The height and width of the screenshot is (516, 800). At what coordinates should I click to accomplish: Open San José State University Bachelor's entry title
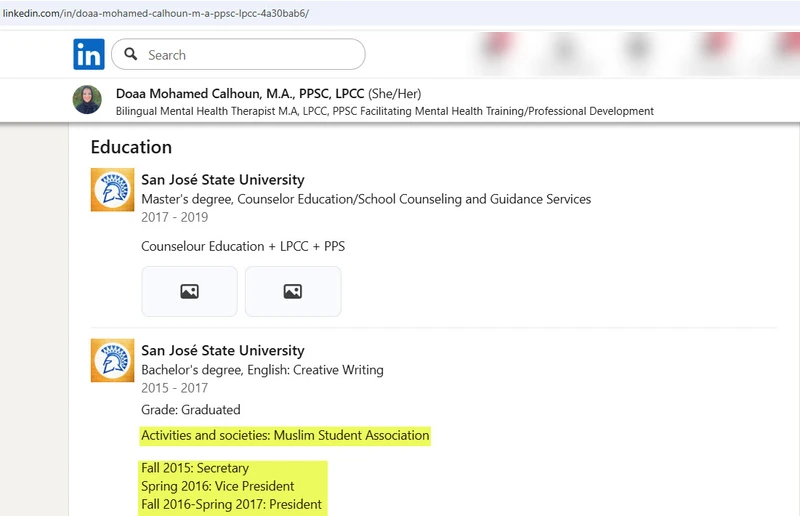[222, 351]
